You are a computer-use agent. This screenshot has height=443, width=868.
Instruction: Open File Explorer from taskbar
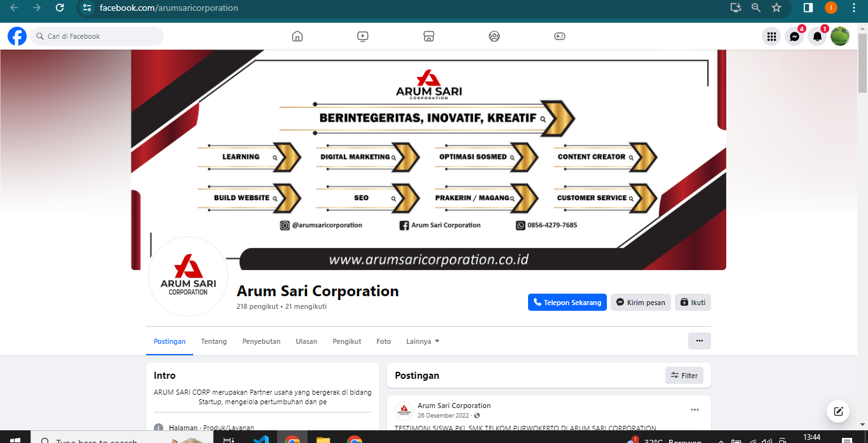[x=323, y=439]
